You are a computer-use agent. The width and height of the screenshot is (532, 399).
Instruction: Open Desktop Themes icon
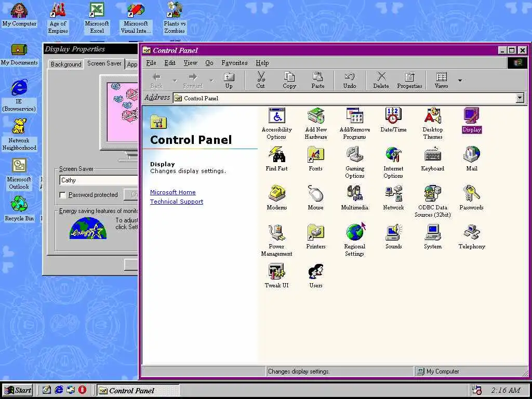click(433, 124)
